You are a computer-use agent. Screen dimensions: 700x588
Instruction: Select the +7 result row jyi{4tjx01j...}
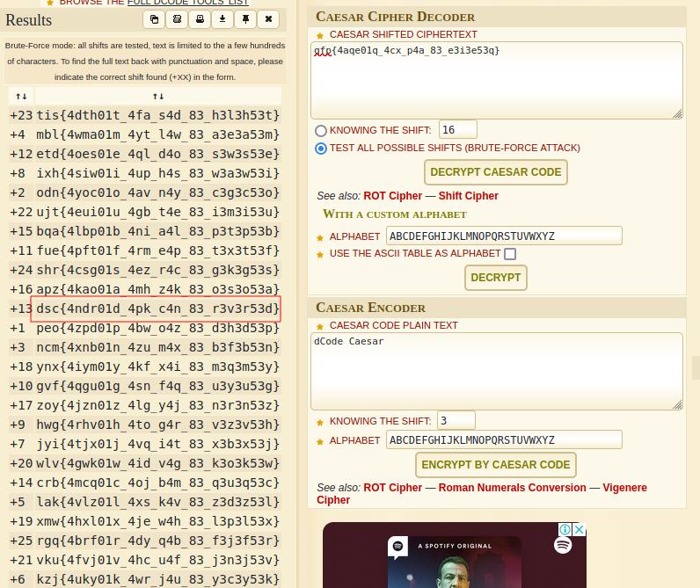[144, 444]
